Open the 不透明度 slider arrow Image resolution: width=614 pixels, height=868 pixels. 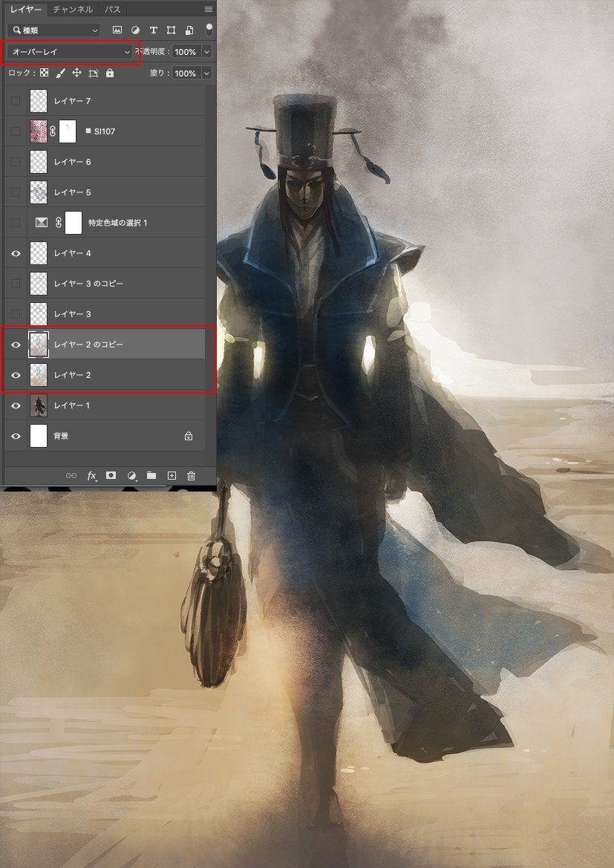pyautogui.click(x=206, y=51)
